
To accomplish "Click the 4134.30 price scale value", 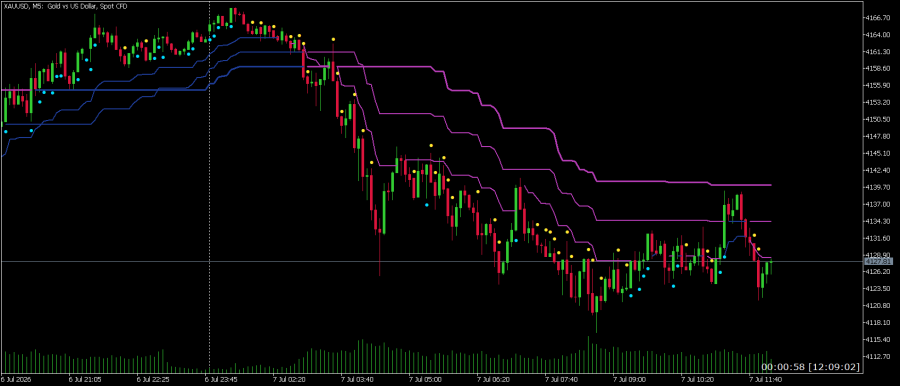I will (x=878, y=221).
